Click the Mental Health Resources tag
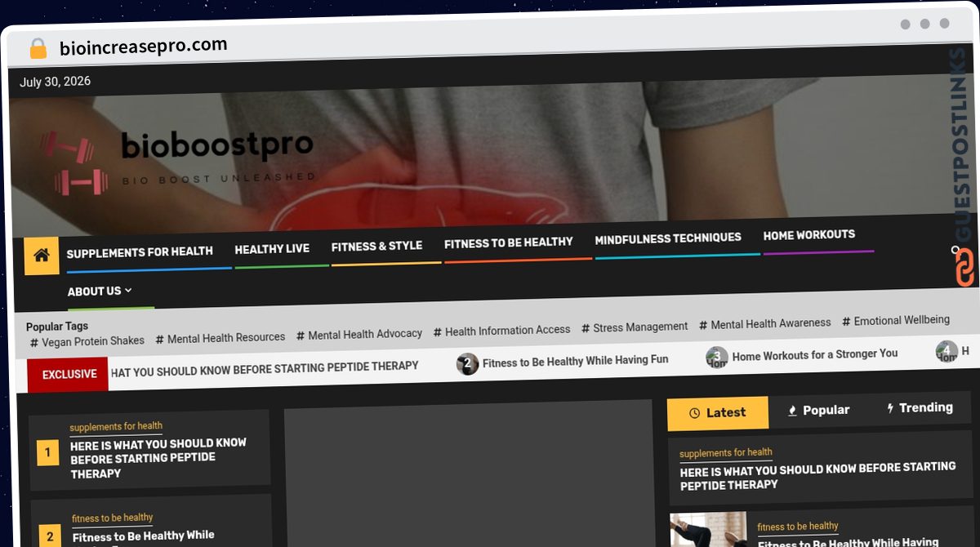Viewport: 980px width, 547px height. pos(220,337)
